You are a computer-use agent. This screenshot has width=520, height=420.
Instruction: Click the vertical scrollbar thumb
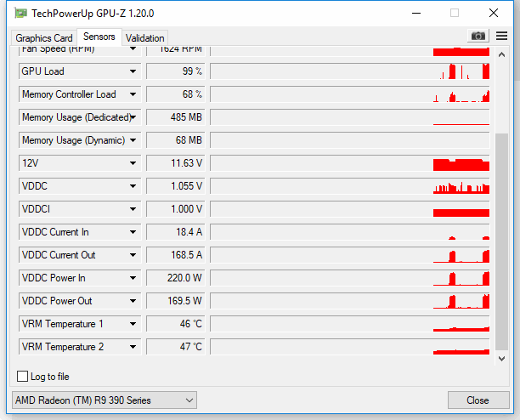(x=501, y=241)
